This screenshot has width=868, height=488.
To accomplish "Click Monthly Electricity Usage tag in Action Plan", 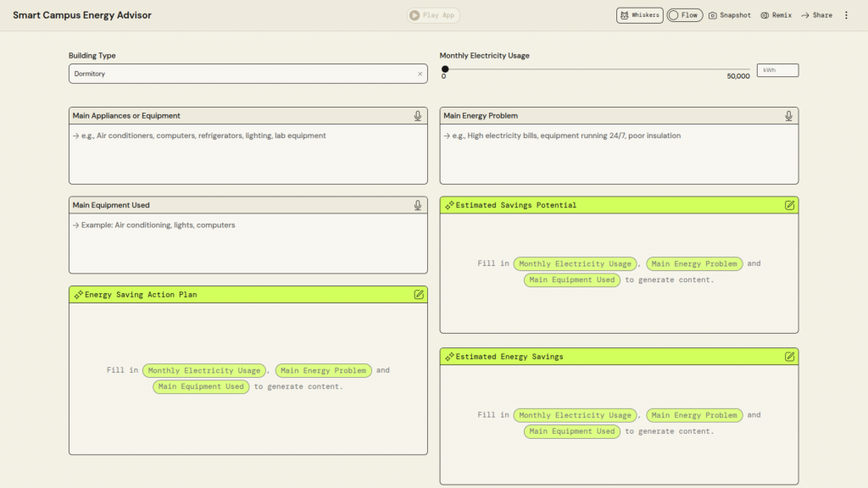I will pyautogui.click(x=204, y=370).
